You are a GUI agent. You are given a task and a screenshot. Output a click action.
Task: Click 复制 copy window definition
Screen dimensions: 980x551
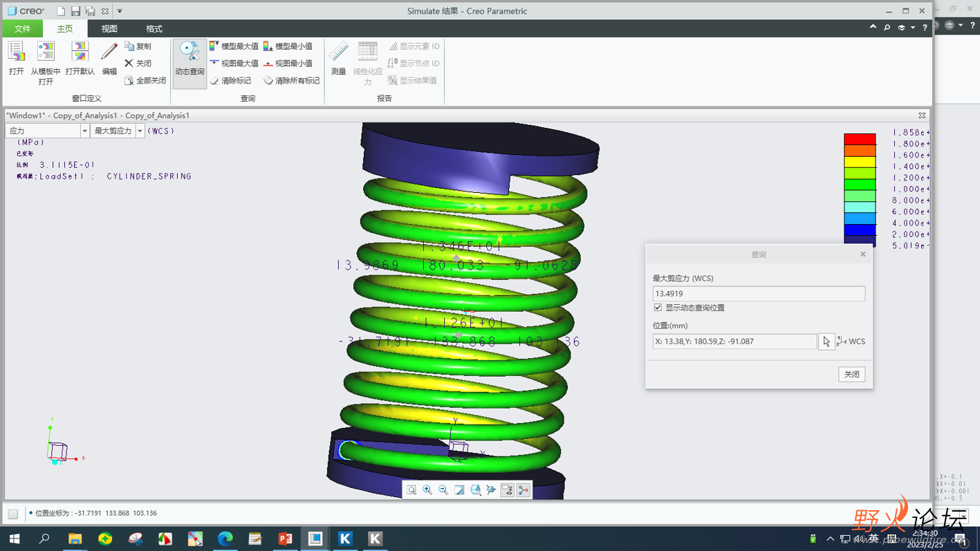pos(138,46)
